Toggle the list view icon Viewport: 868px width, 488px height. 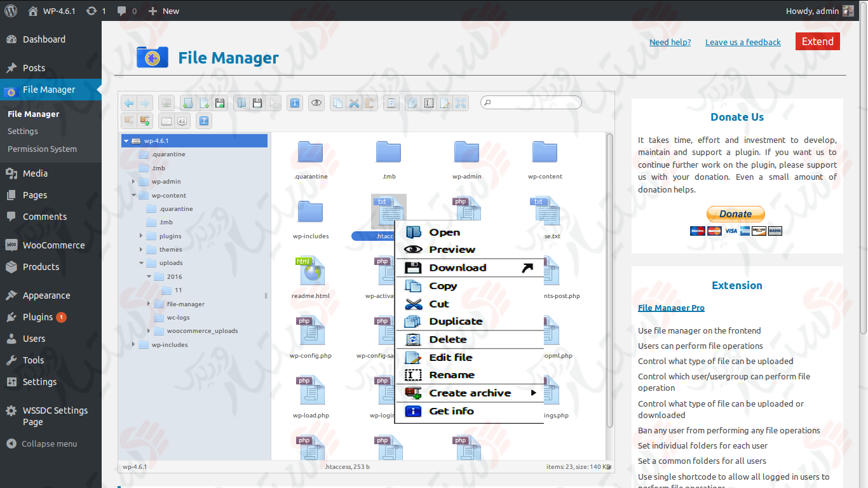coord(166,120)
